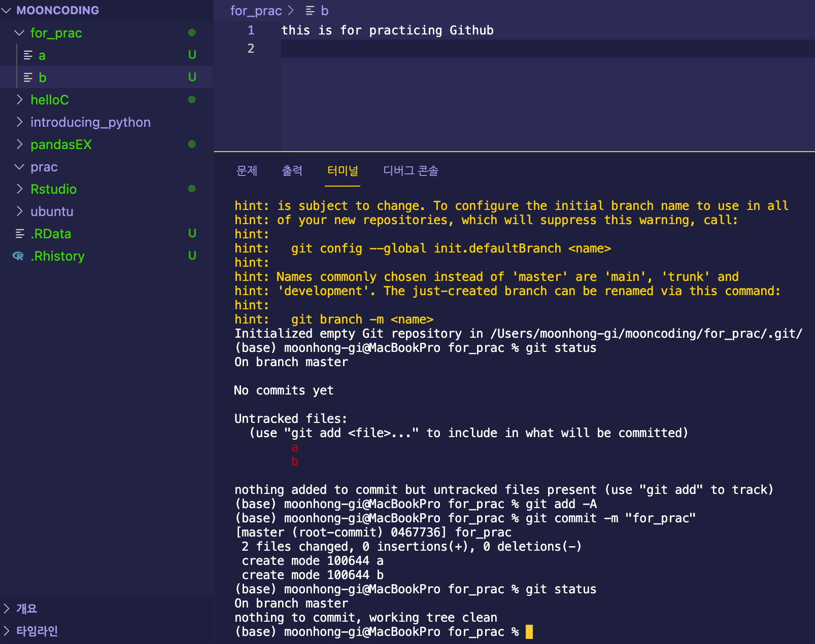
Task: Select the 터미널 terminal tab
Action: pyautogui.click(x=343, y=171)
